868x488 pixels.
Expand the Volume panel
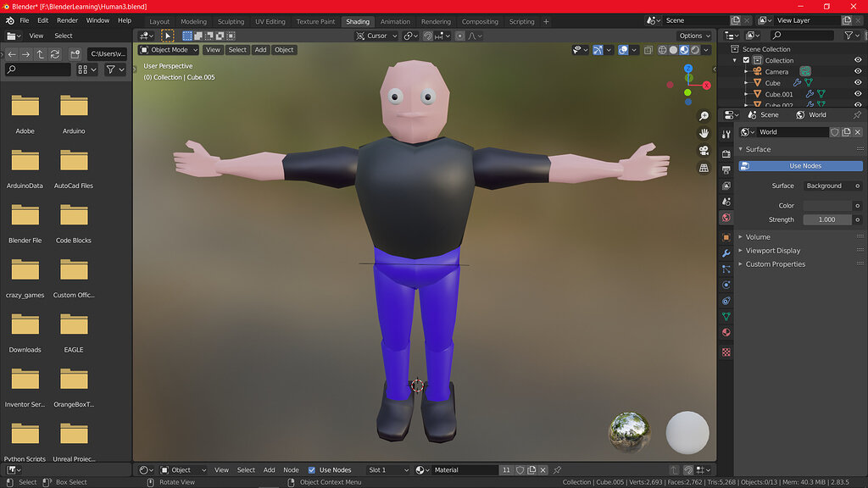tap(757, 237)
